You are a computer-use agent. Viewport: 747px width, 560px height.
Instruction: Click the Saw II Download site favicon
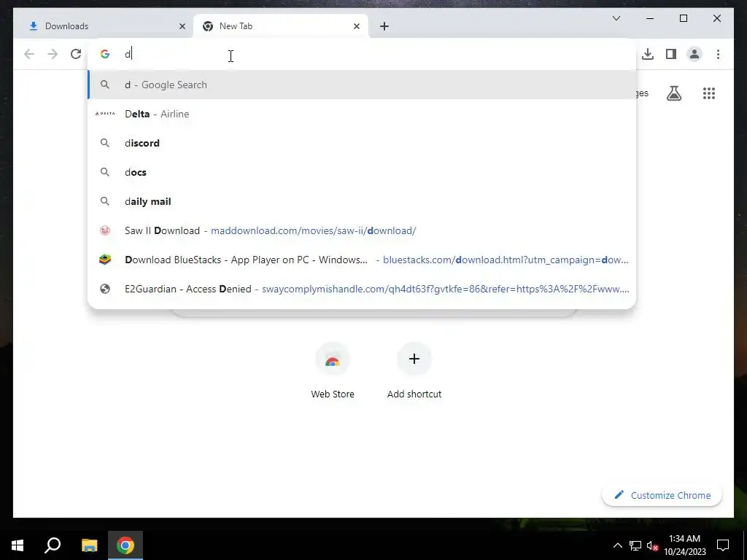pyautogui.click(x=105, y=230)
